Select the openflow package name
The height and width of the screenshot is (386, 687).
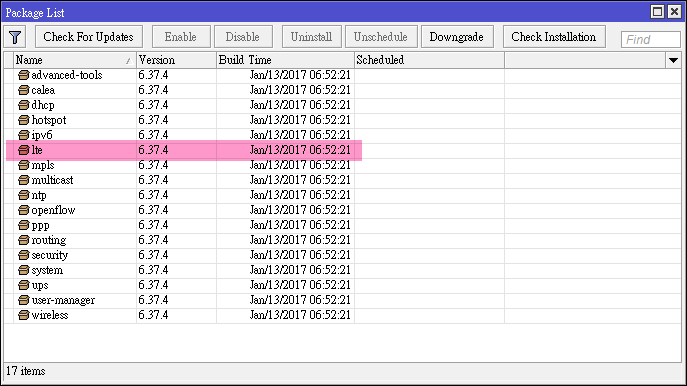[53, 210]
